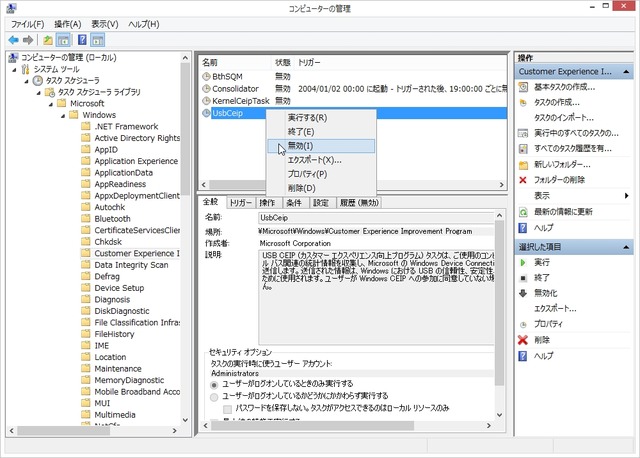Click the 最新の情報に更新 refresh icon
The image size is (640, 458).
(x=523, y=212)
